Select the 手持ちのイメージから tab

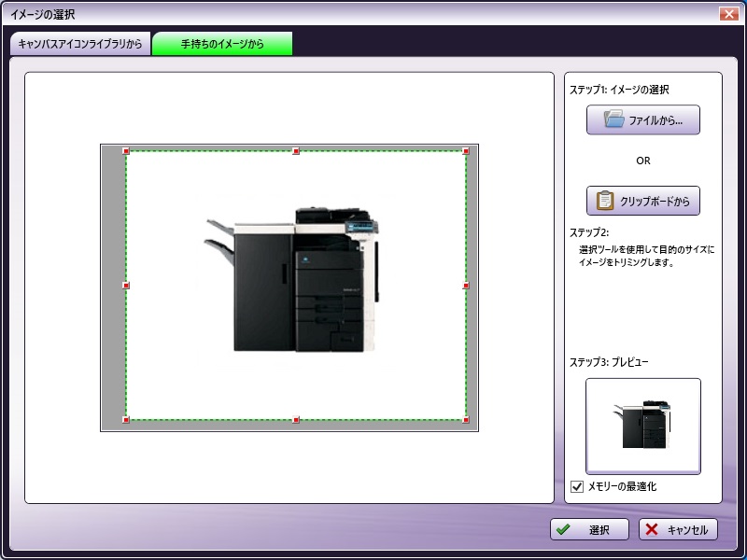(x=222, y=44)
